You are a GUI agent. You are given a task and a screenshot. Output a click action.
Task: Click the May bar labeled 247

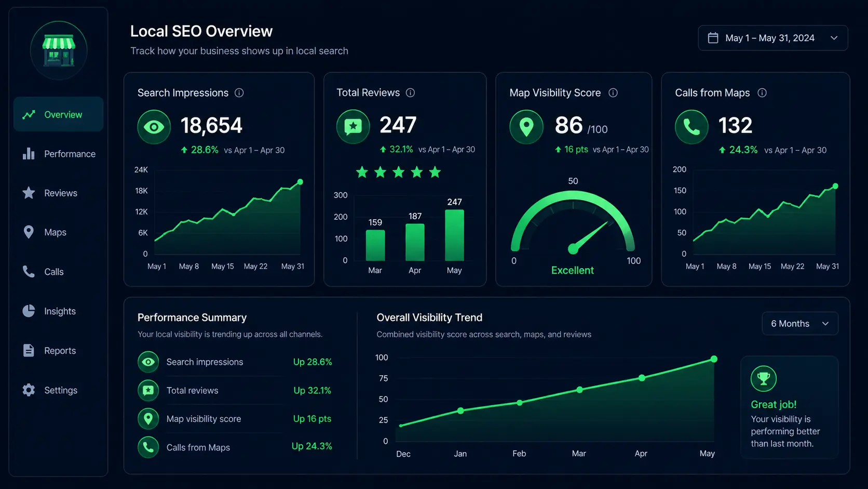[x=454, y=235]
